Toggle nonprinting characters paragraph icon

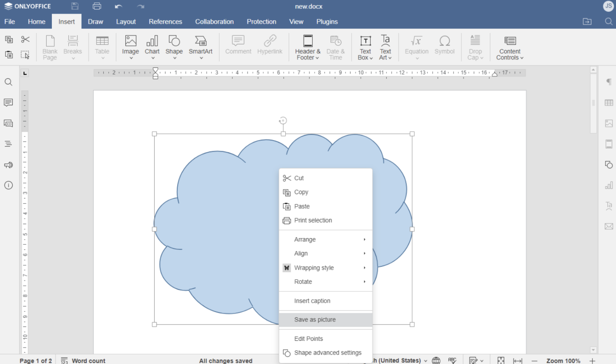click(x=609, y=82)
